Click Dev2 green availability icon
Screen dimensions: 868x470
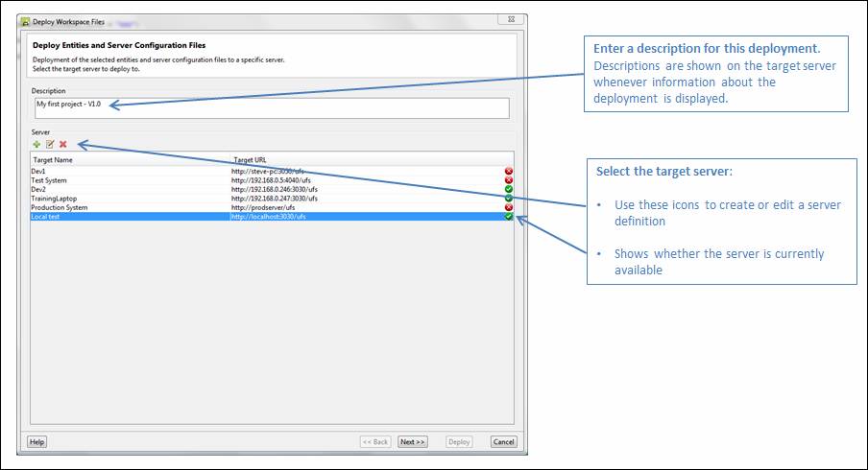[508, 189]
